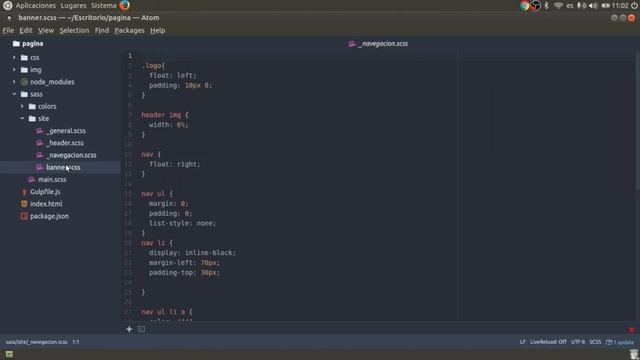Click the 'nav ul li a' selector line
The image size is (640, 360).
[x=167, y=312]
